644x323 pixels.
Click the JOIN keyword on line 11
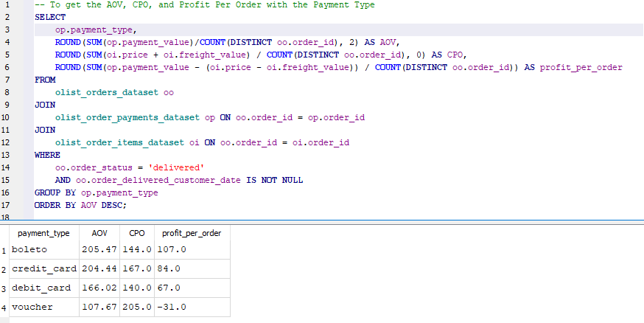pos(45,130)
